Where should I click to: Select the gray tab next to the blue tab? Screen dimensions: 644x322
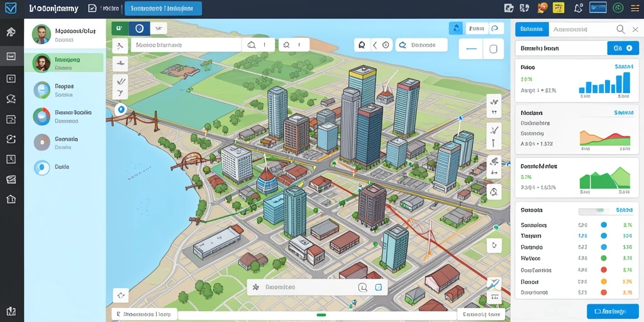click(570, 29)
